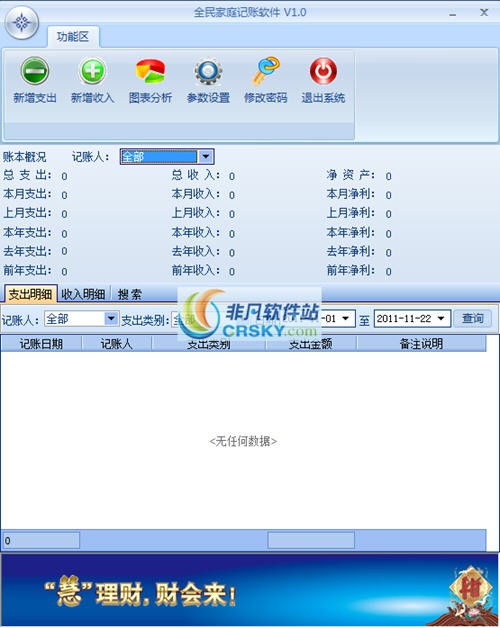
Task: Click red power 退出系统 icon
Action: (323, 71)
